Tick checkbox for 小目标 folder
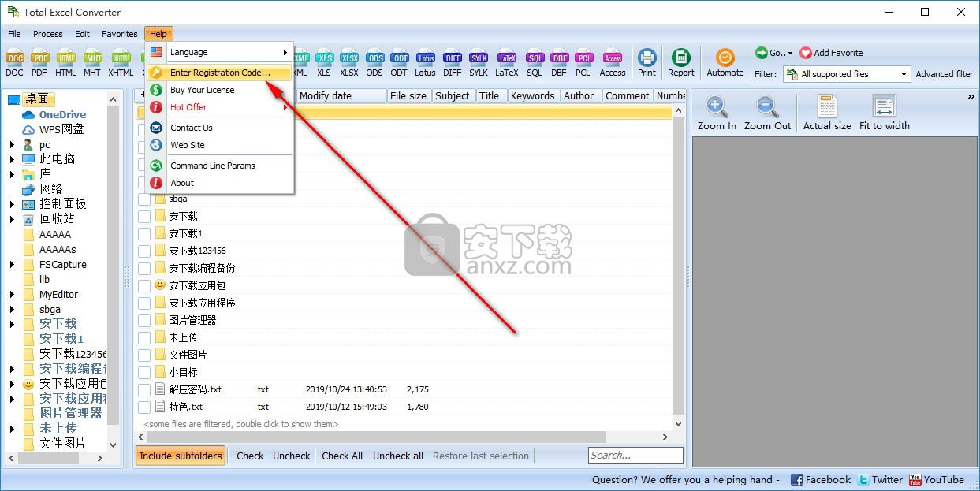Viewport: 980px width, 491px height. click(144, 372)
